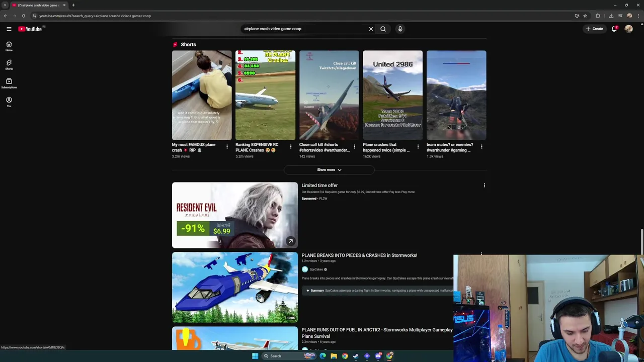644x362 pixels.
Task: Go to the YouTube logo home link
Action: [x=30, y=29]
